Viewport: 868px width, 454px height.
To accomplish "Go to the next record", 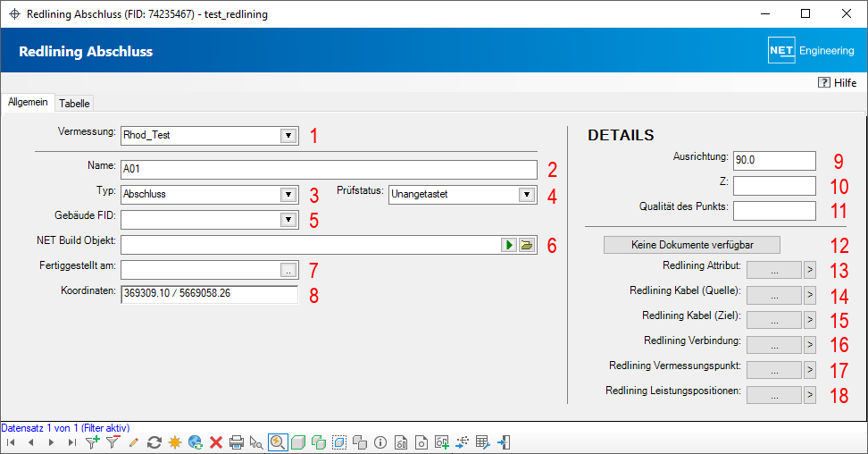I will point(52,442).
